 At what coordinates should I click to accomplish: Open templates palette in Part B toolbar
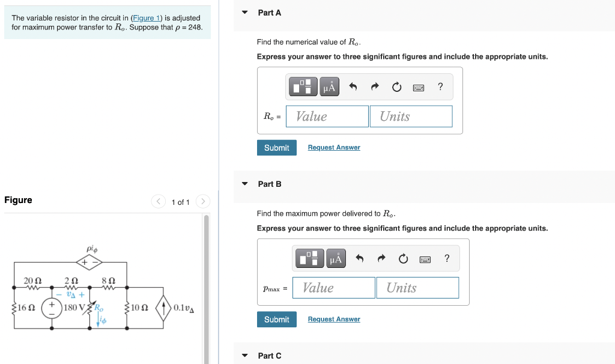(309, 258)
